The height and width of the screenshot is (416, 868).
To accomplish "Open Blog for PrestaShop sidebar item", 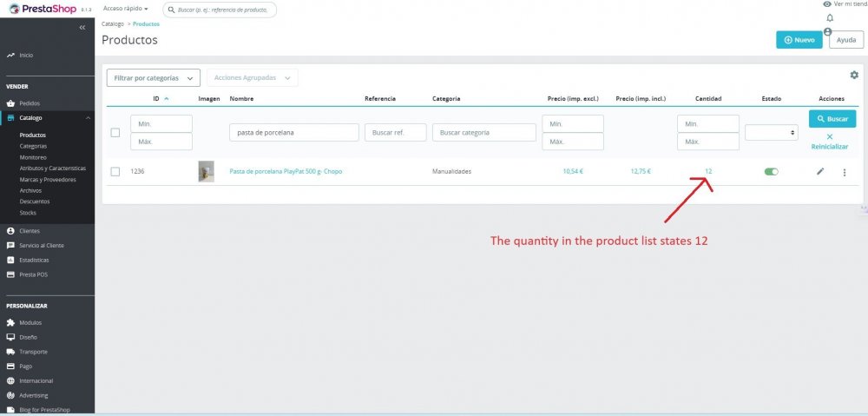I will click(45, 410).
